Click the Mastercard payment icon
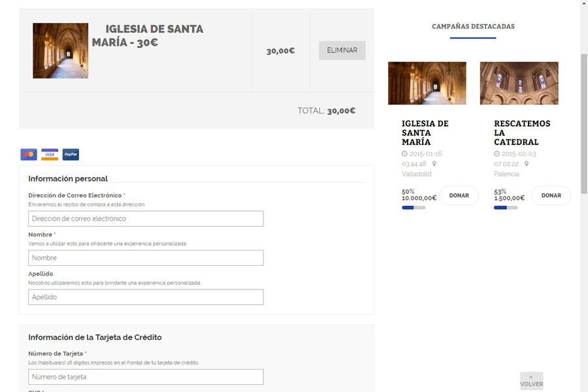This screenshot has width=588, height=392. tap(29, 155)
